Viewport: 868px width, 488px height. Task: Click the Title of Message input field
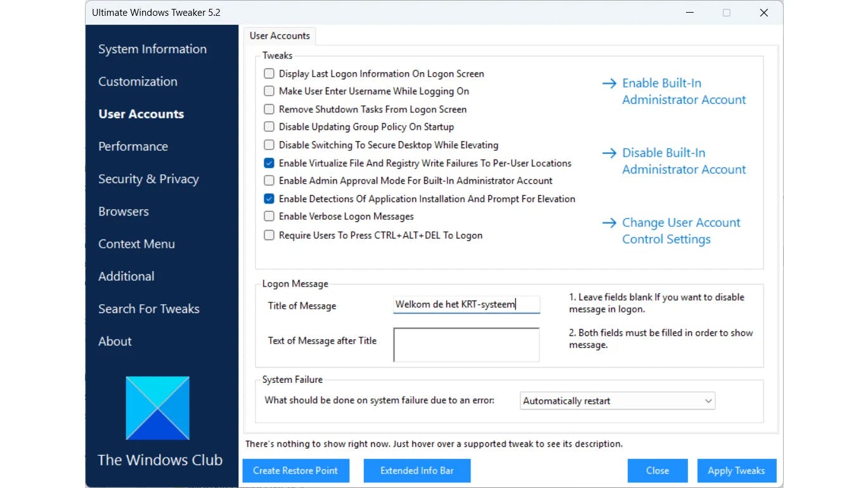(x=467, y=305)
